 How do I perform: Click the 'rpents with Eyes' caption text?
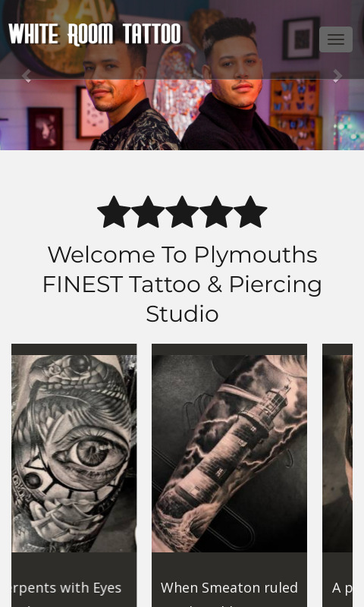coord(67,587)
